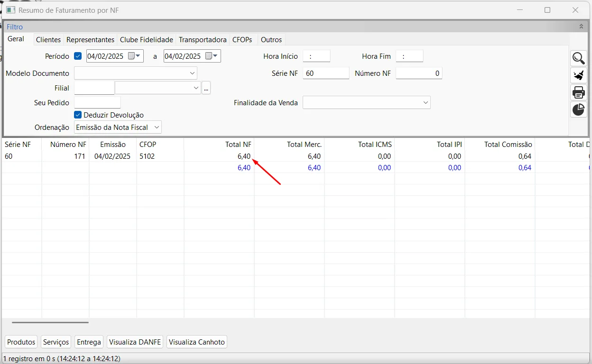592x364 pixels.
Task: Click the ellipsis button next to Filial
Action: (206, 88)
